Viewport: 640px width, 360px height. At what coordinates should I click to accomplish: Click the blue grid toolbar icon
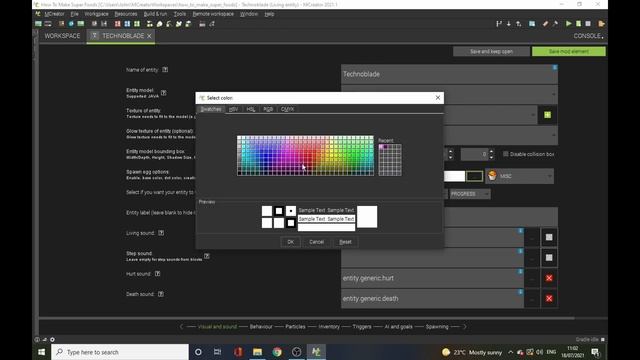pyautogui.click(x=127, y=24)
